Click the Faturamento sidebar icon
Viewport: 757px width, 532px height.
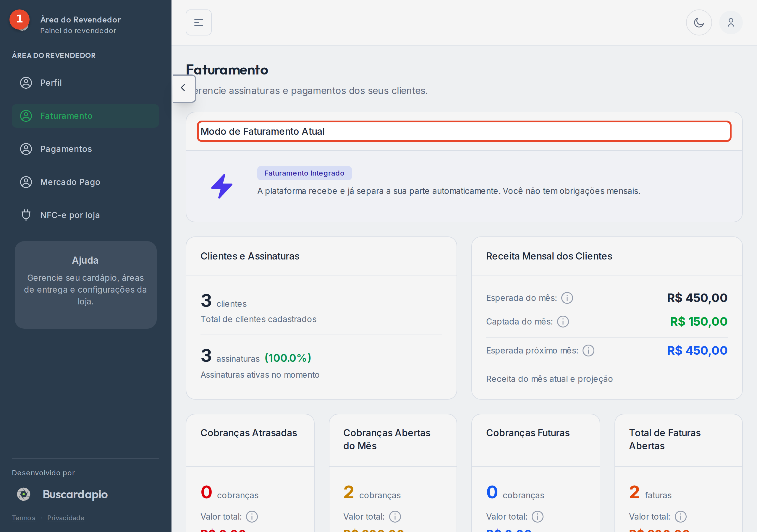(26, 116)
